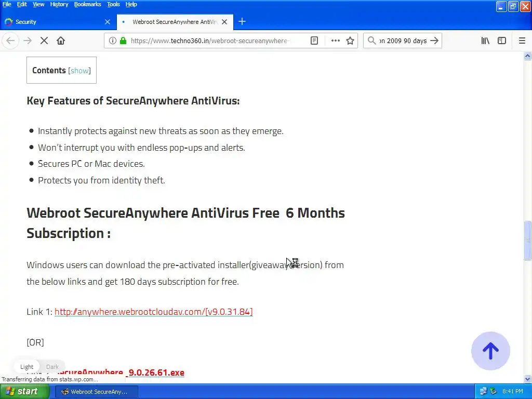This screenshot has width=532, height=399.
Task: Show sidebars icon in toolbar
Action: pos(502,41)
